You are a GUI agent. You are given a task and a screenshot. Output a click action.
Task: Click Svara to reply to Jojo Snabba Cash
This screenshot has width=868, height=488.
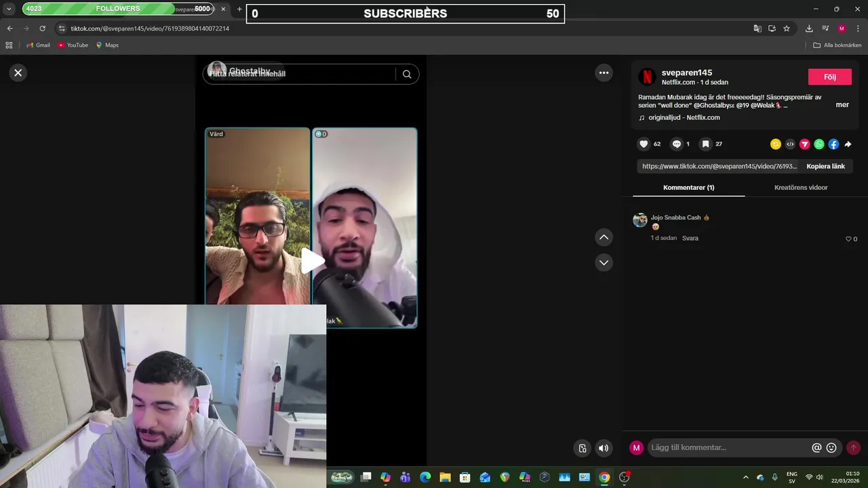tap(690, 239)
